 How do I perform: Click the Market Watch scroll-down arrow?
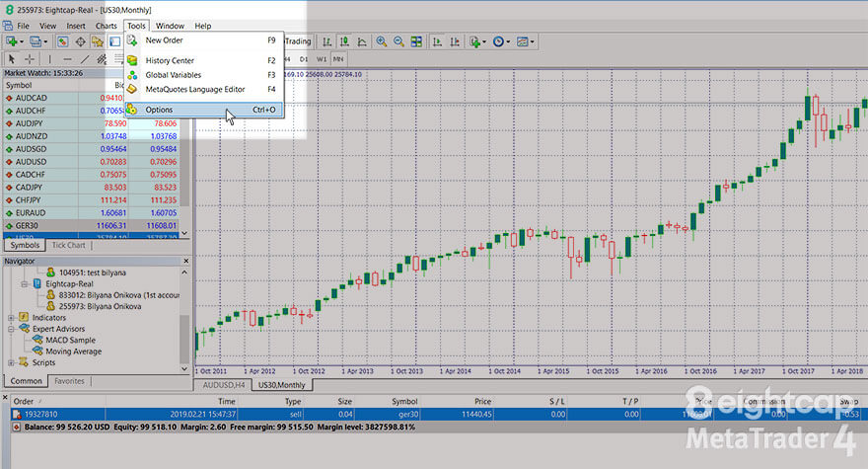[x=184, y=233]
